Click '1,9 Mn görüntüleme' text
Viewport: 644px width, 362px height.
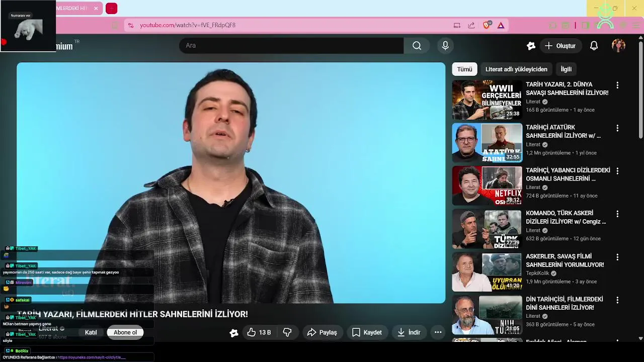tap(548, 282)
